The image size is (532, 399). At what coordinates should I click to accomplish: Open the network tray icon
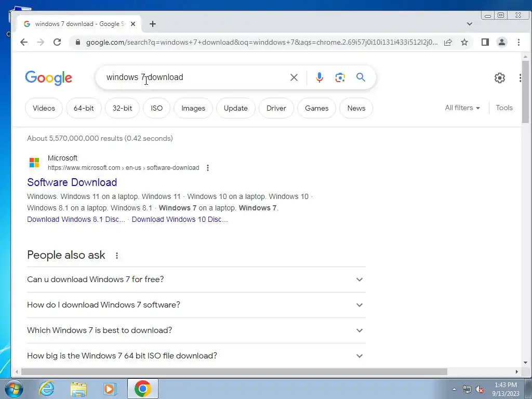click(x=467, y=389)
